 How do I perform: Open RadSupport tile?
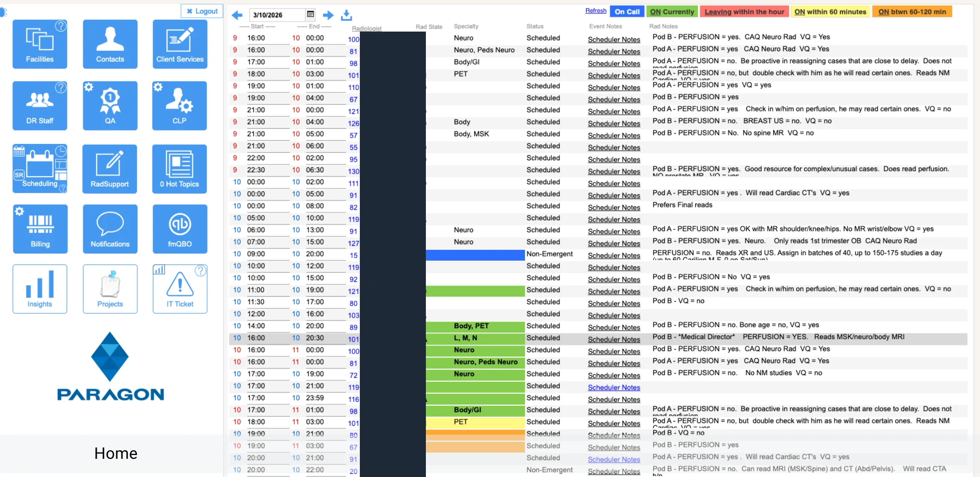click(x=110, y=169)
